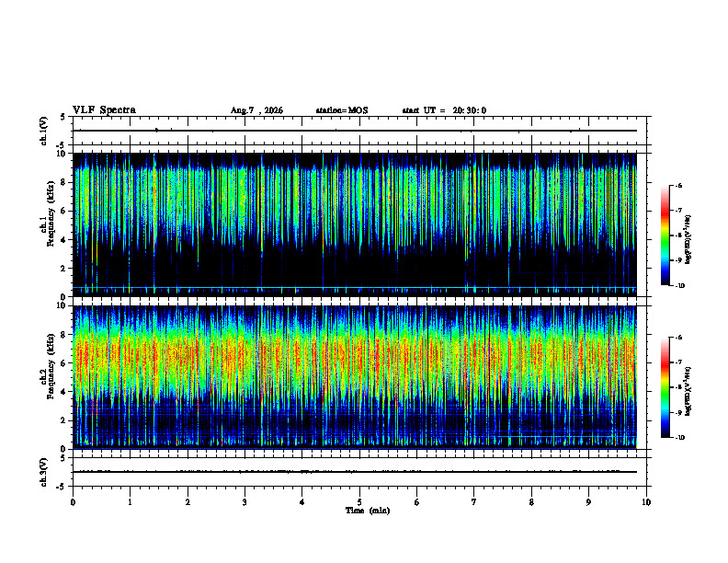Click time axis tick label "7"

(474, 502)
